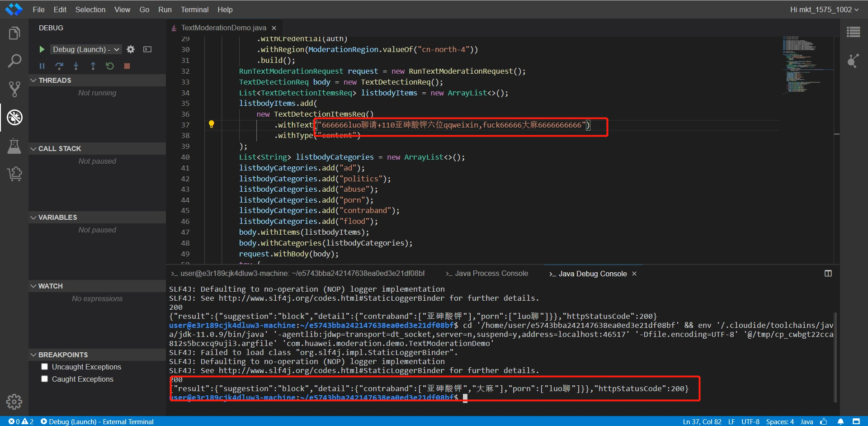Screen dimensions: 868x426
Task: Open the Debug (Launch) configuration dropdown
Action: click(x=86, y=49)
